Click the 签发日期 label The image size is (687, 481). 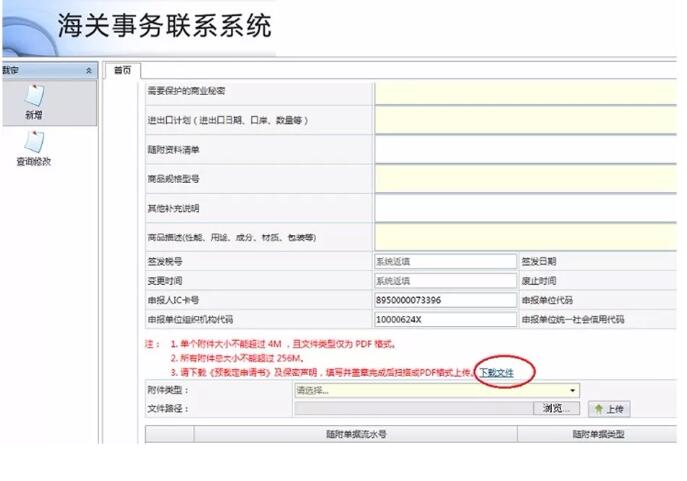coord(538,262)
